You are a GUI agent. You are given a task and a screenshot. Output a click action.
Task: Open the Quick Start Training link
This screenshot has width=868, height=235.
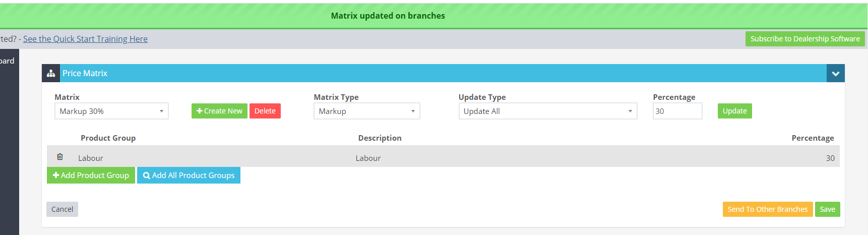coord(85,39)
